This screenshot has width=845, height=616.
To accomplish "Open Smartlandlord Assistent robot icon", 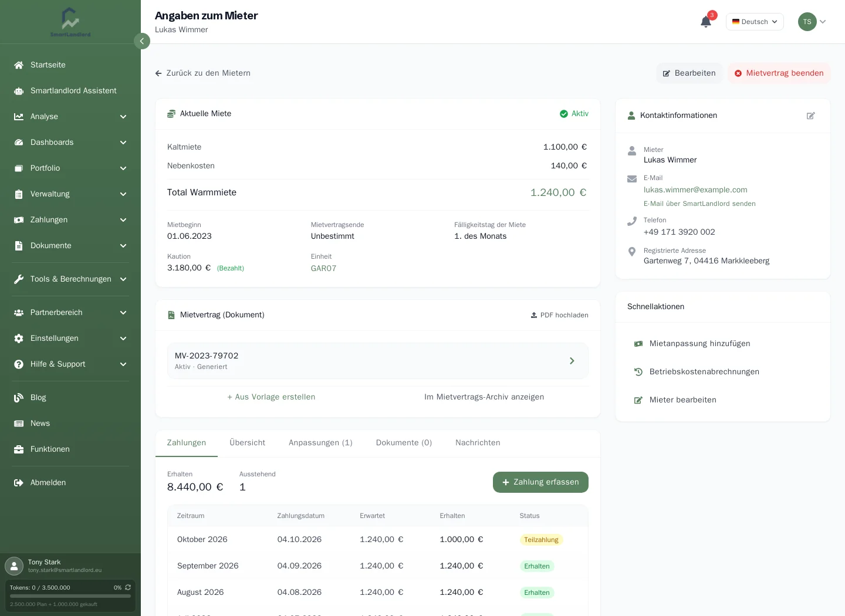I will [x=19, y=91].
